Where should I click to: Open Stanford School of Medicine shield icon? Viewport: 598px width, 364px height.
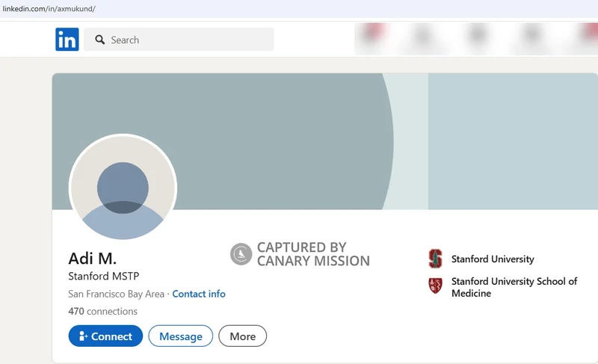point(436,286)
